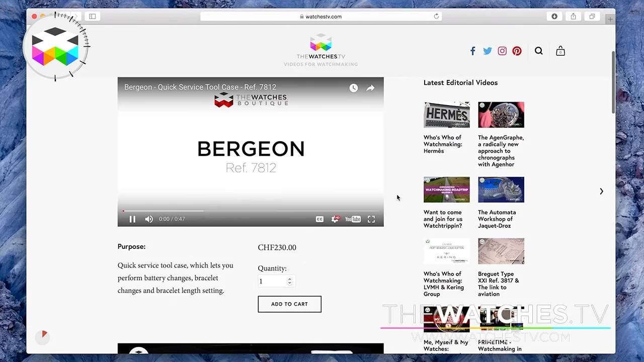The width and height of the screenshot is (644, 362).
Task: Adjust quantity with the stepper arrows
Action: pos(289,281)
